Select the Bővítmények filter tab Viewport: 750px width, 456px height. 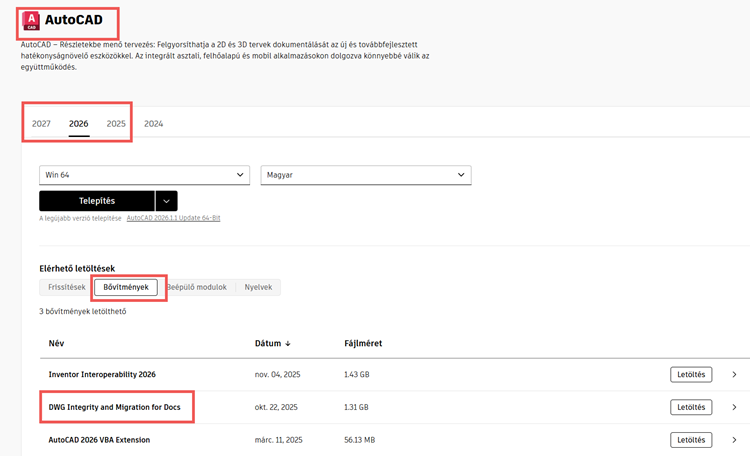[x=126, y=287]
